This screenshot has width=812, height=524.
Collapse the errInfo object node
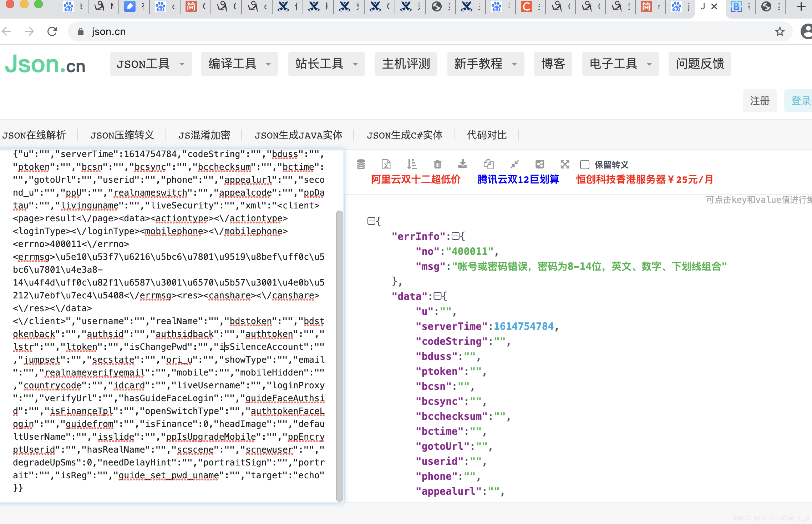tap(456, 236)
